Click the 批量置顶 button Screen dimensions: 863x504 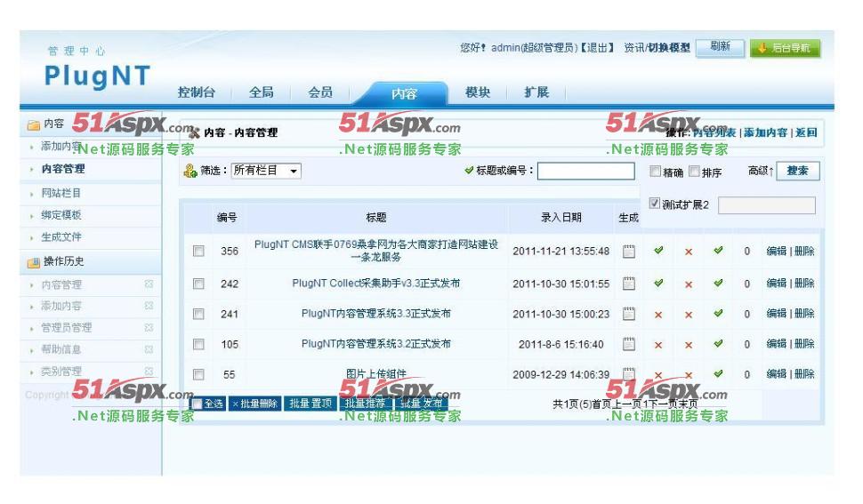311,404
